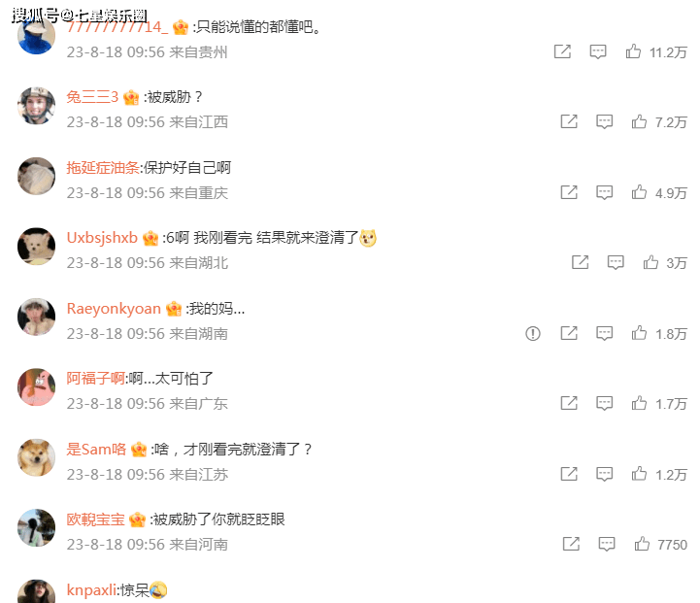
Task: Open the reply box for the 兔三三3 comment
Action: click(x=605, y=121)
